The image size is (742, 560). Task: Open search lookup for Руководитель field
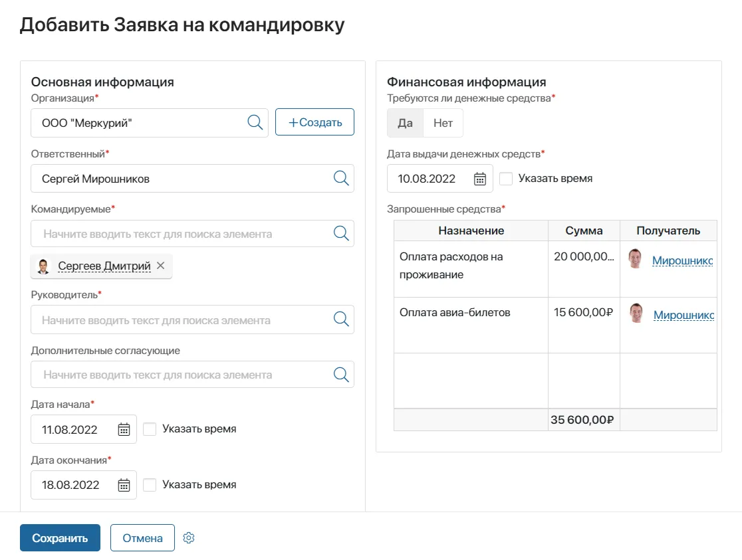tap(341, 320)
